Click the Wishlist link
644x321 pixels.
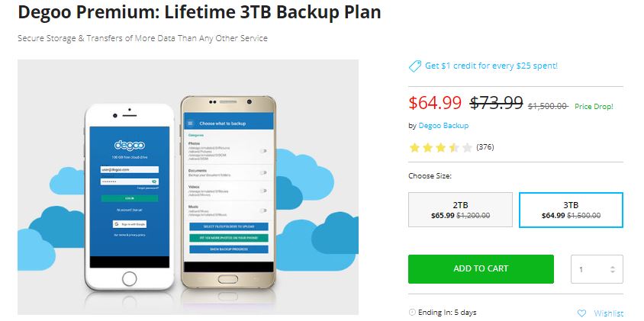[608, 313]
